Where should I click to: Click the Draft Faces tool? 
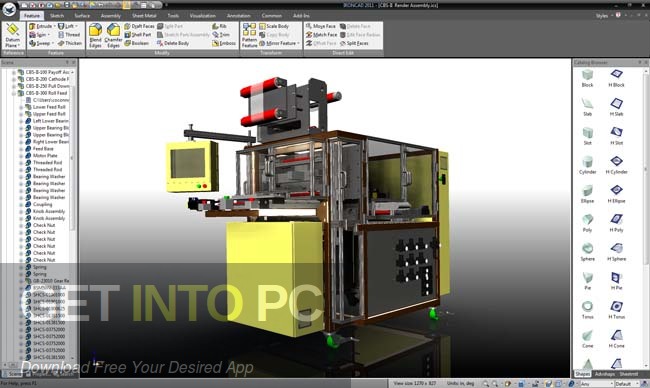pyautogui.click(x=139, y=26)
